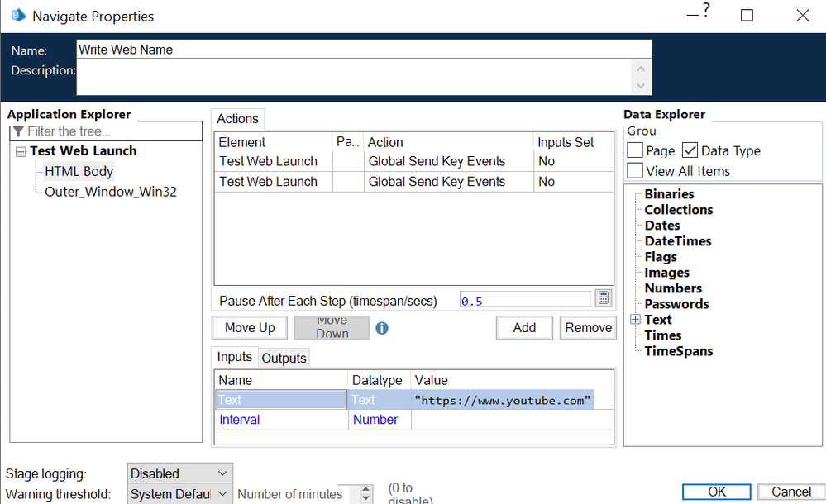Click the help question mark in title bar
This screenshot has height=504, width=826.
point(706,9)
